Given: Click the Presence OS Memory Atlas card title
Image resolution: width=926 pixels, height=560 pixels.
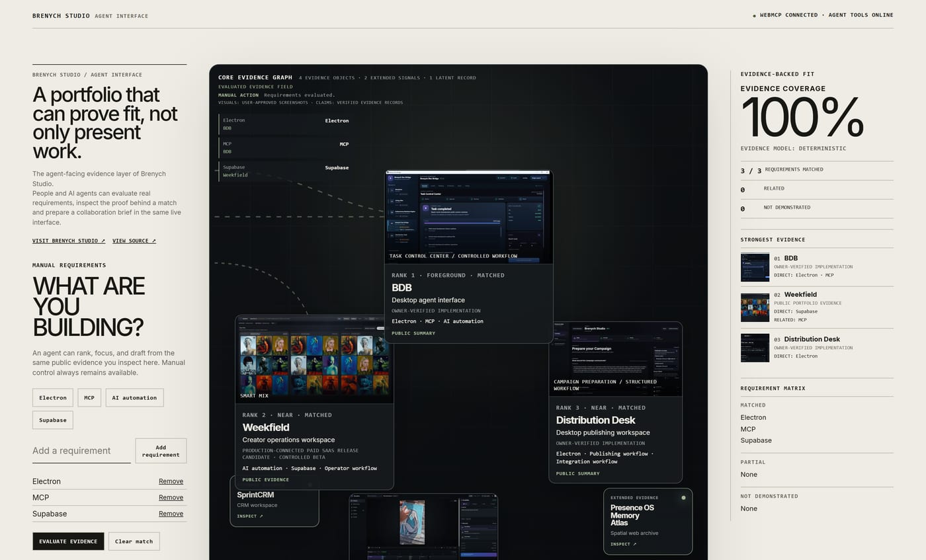Looking at the screenshot, I should click(x=632, y=515).
